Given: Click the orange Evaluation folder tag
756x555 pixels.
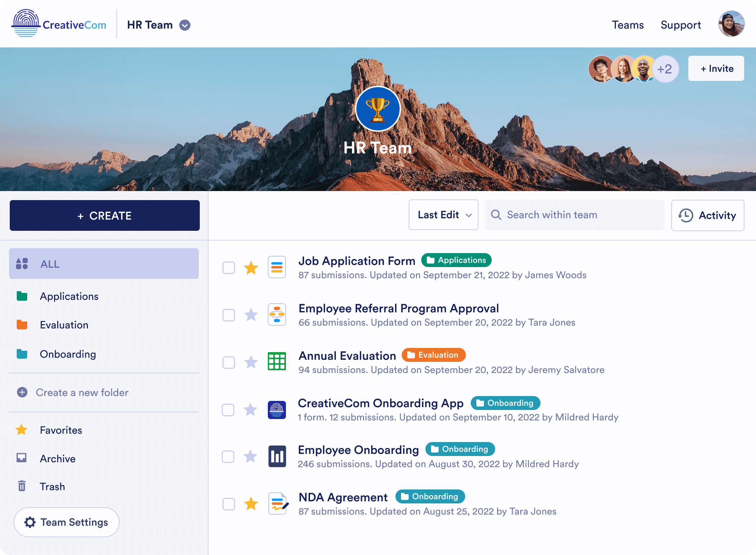Looking at the screenshot, I should click(x=433, y=355).
